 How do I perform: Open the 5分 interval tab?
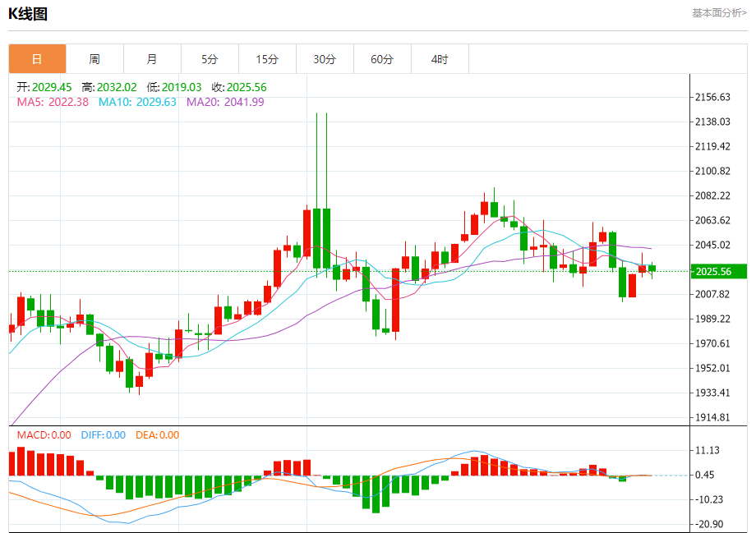pyautogui.click(x=210, y=59)
